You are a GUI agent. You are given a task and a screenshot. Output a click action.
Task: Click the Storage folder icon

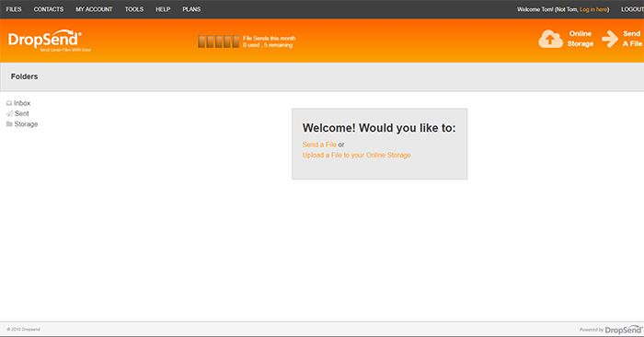click(9, 123)
